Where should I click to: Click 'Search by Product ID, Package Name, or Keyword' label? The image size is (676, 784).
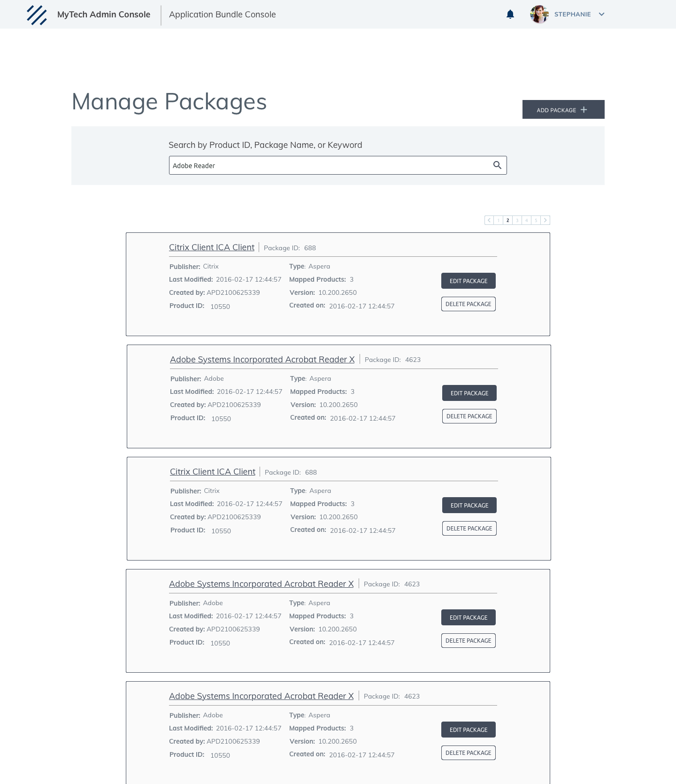(x=265, y=145)
